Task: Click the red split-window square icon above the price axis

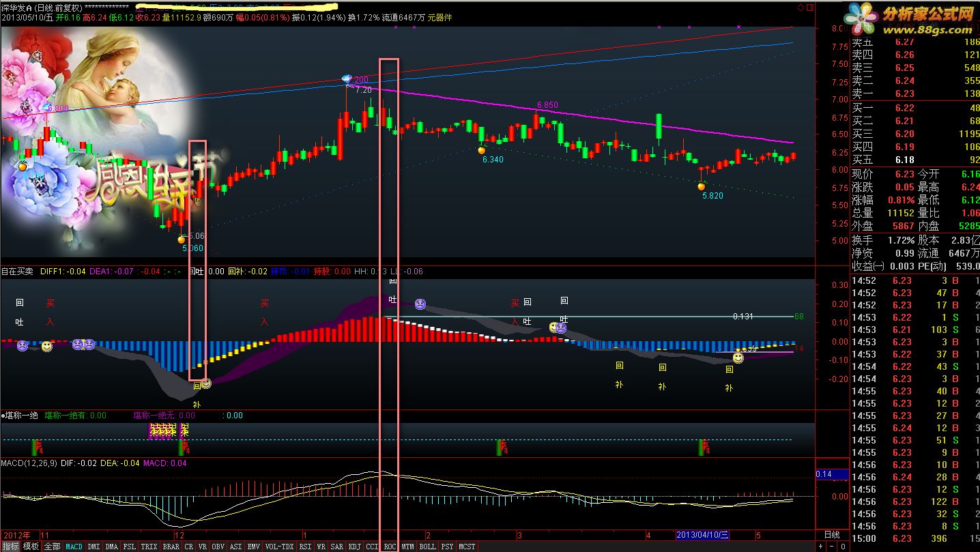Action: tap(811, 8)
